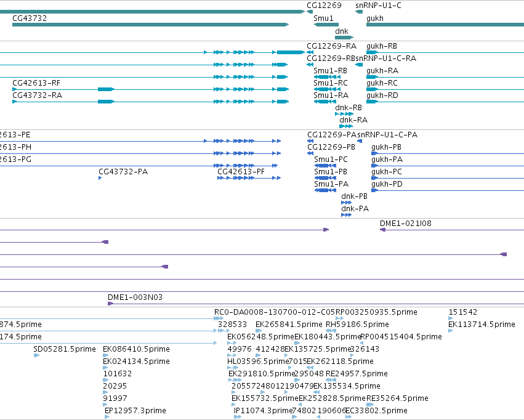This screenshot has height=420, width=524.
Task: Select the 151542 EST label
Action: [462, 312]
